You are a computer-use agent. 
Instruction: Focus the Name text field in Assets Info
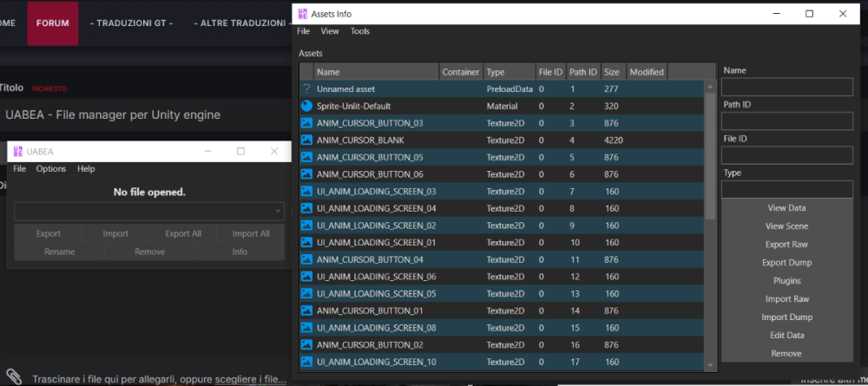coord(786,87)
